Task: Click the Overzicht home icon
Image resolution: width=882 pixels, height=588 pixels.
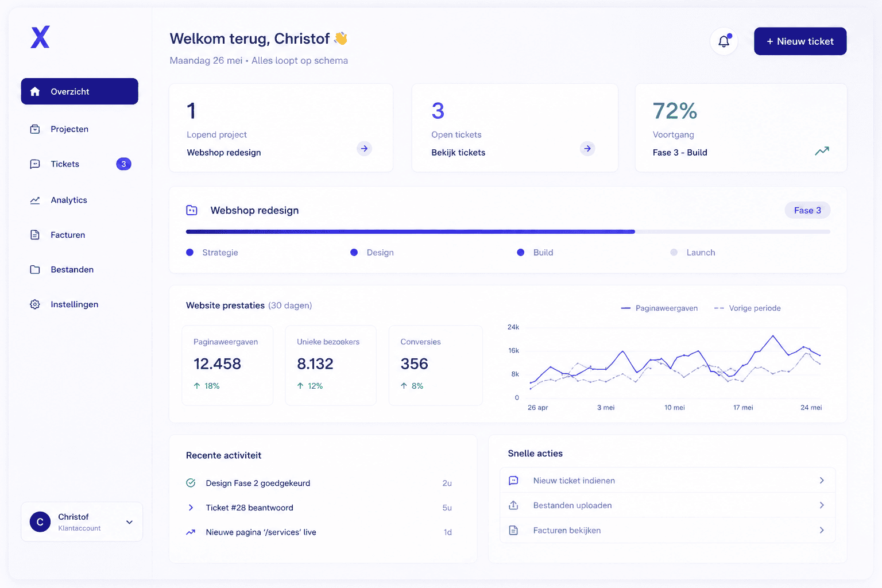Action: tap(35, 91)
